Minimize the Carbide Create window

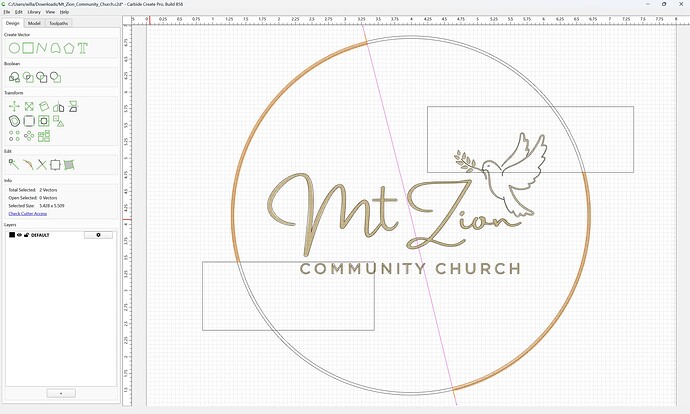pyautogui.click(x=647, y=4)
